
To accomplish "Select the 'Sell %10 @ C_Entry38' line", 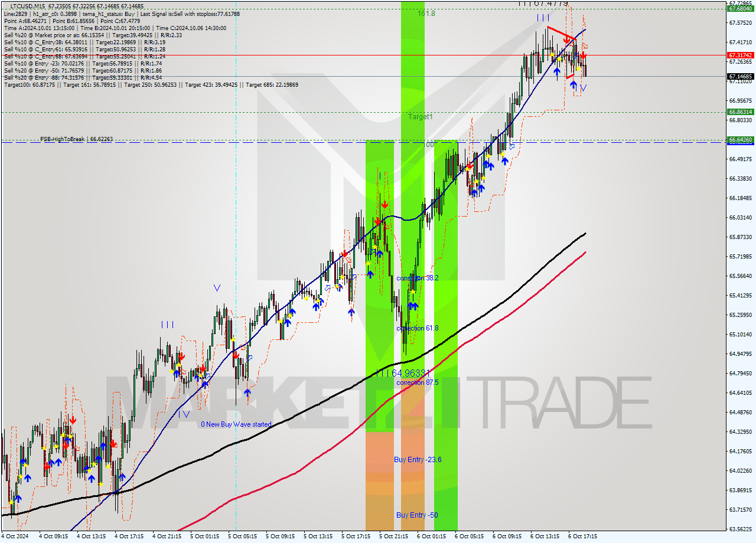I will (84, 42).
